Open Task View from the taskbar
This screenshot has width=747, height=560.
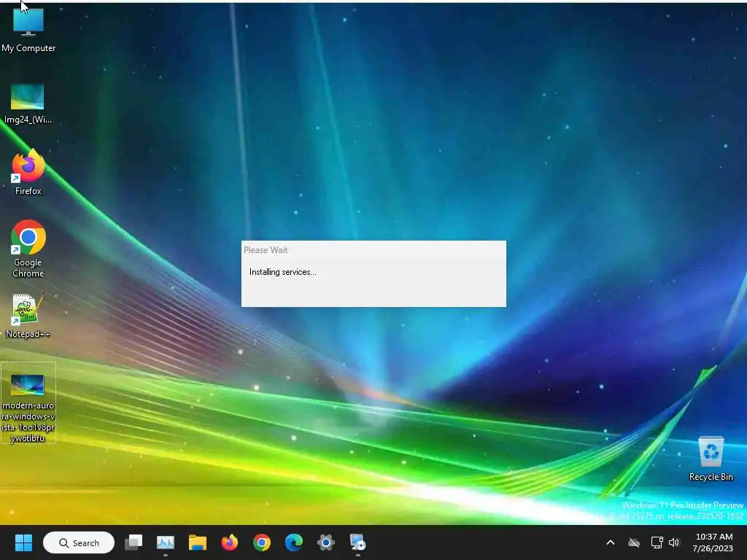pyautogui.click(x=133, y=542)
